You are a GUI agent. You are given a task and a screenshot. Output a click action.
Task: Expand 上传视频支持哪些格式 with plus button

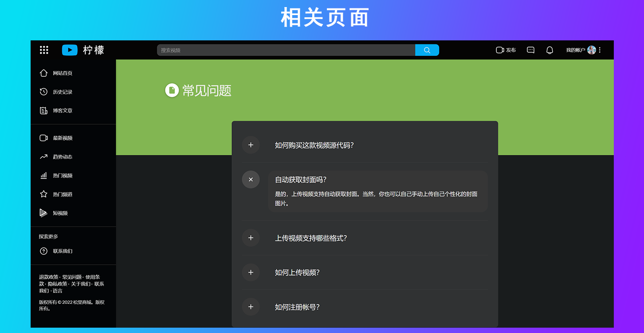251,238
